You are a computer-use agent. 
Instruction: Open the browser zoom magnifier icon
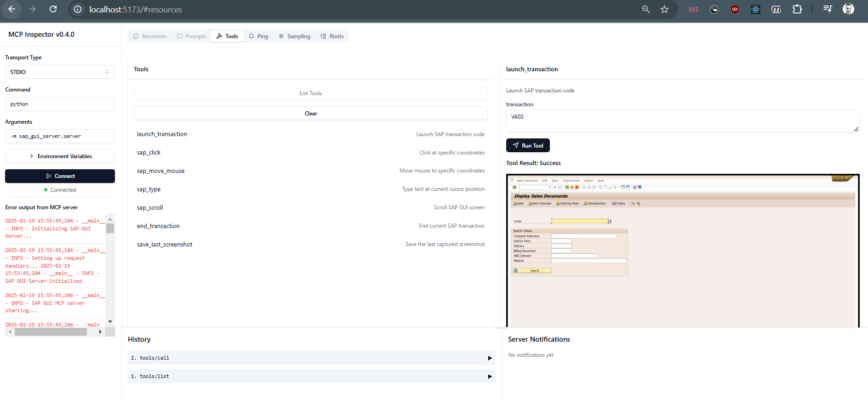tap(646, 9)
